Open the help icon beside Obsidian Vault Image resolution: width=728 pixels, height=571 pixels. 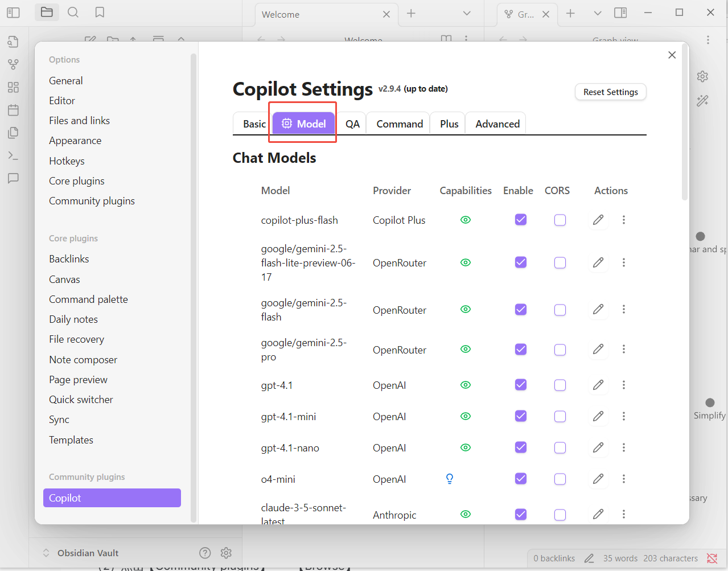(205, 553)
